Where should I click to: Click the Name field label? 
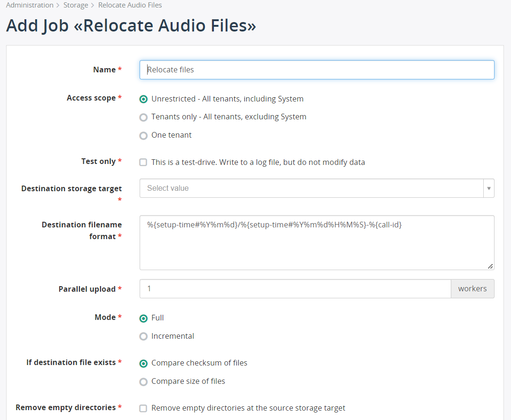coord(104,70)
